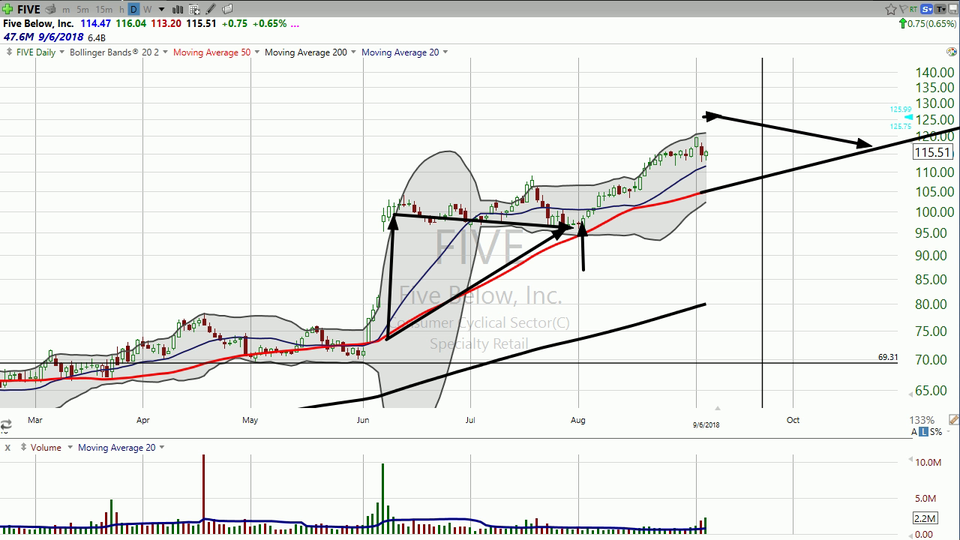Click the add indicators icon in toolbar
Screen dimensions: 960x540
point(194,9)
